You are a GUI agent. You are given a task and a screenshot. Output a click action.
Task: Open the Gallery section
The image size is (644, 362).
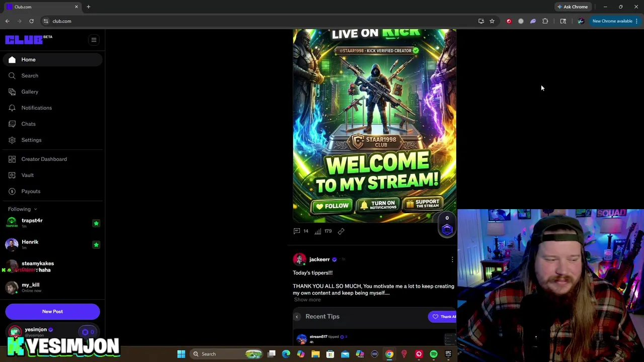52,92
